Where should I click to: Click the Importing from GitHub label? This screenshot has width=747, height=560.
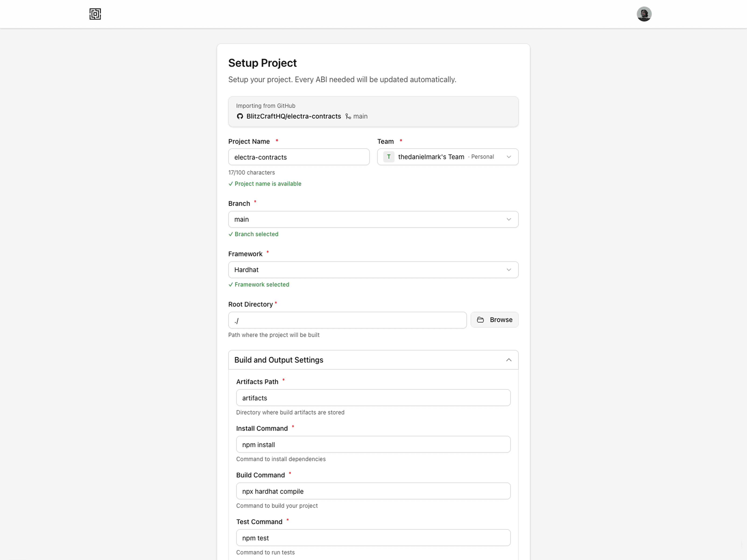tap(265, 106)
